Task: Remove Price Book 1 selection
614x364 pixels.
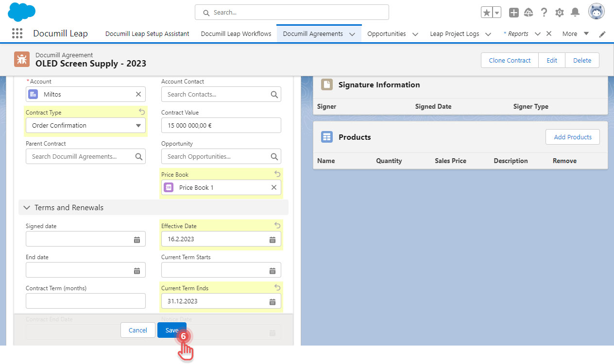Action: click(x=274, y=187)
